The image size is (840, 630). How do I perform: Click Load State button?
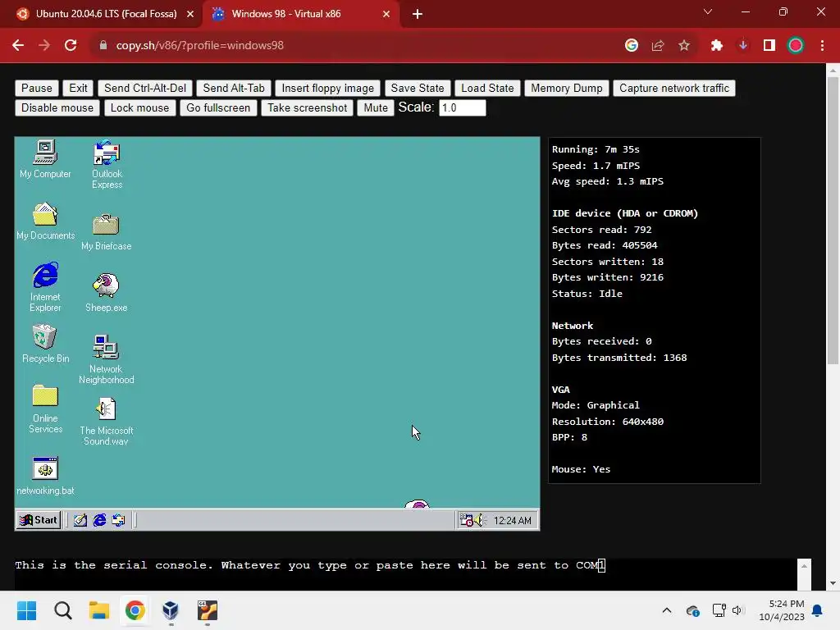[x=487, y=89]
